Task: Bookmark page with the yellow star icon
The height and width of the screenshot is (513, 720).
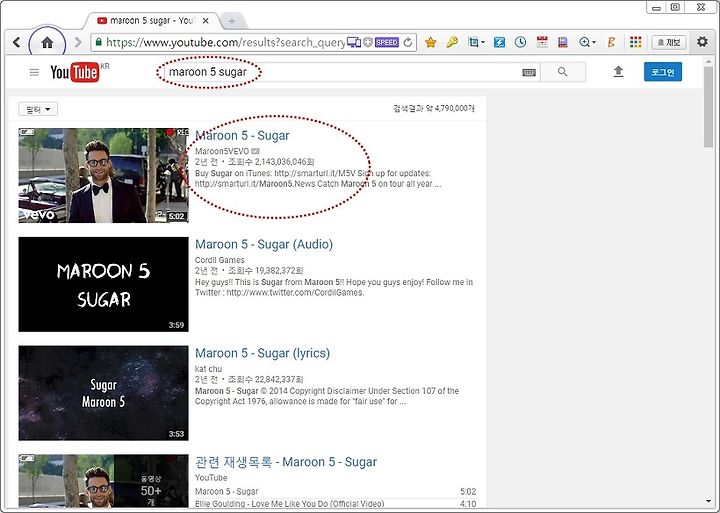Action: click(430, 43)
